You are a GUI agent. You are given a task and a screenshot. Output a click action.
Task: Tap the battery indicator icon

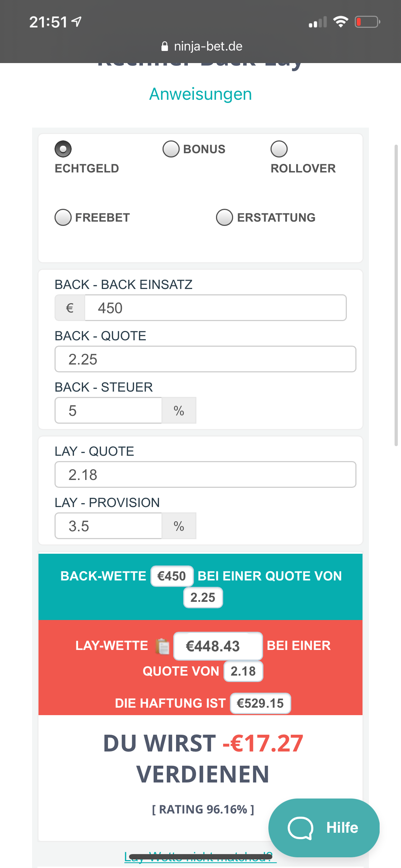367,22
